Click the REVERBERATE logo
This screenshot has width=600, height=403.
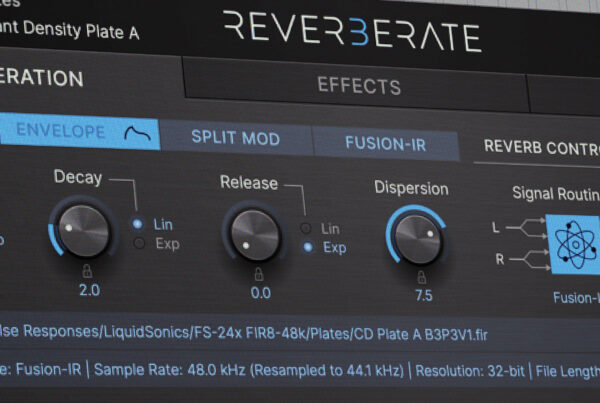[352, 31]
